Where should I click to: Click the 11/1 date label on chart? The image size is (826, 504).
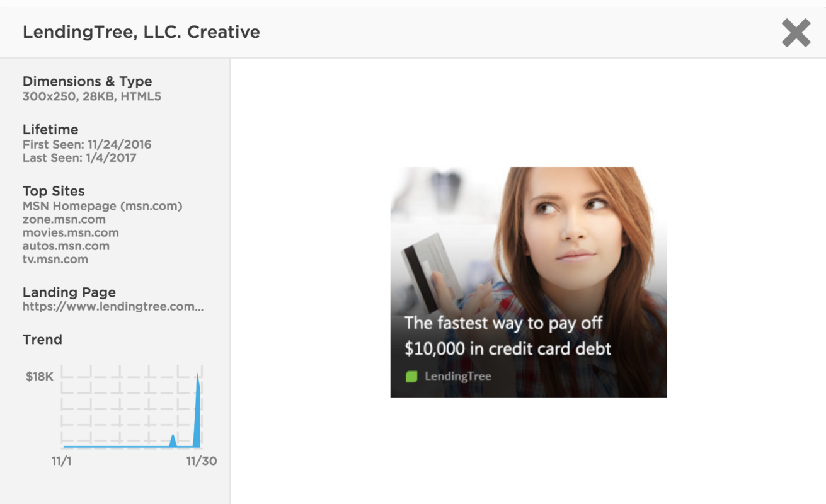(x=61, y=461)
